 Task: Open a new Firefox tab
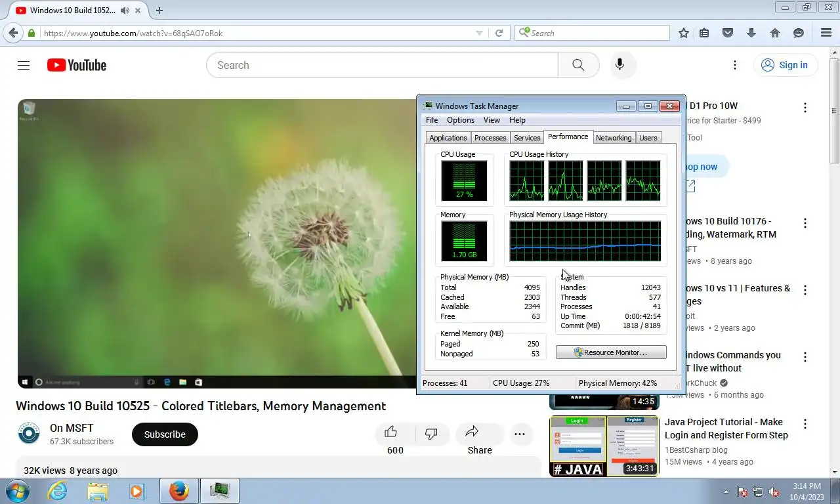point(159,10)
